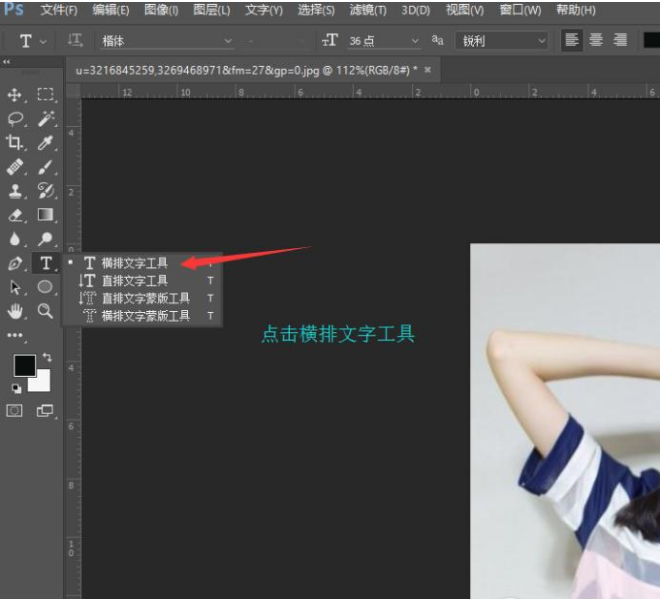Close the open document tab
The image size is (664, 599).
[x=429, y=70]
